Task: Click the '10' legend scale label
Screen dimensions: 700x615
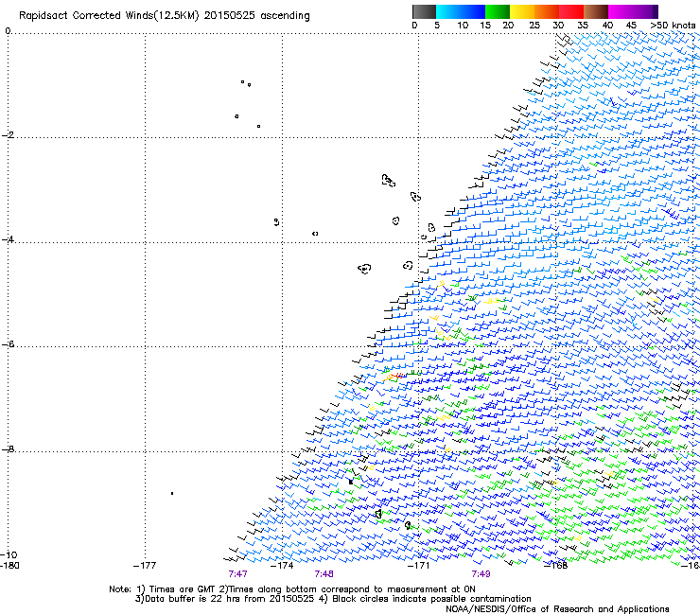Action: point(463,26)
